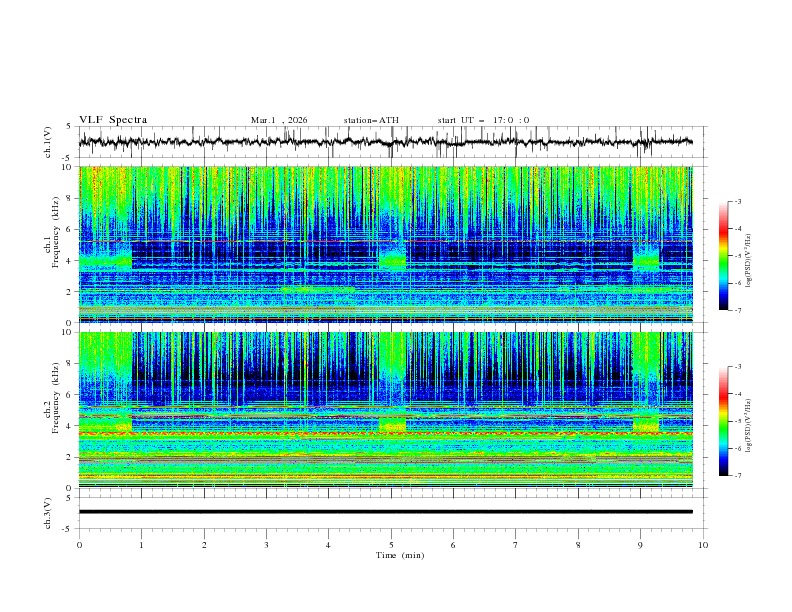Click the ch.1(V) waveform axis label
792x612 pixels.
coord(48,142)
